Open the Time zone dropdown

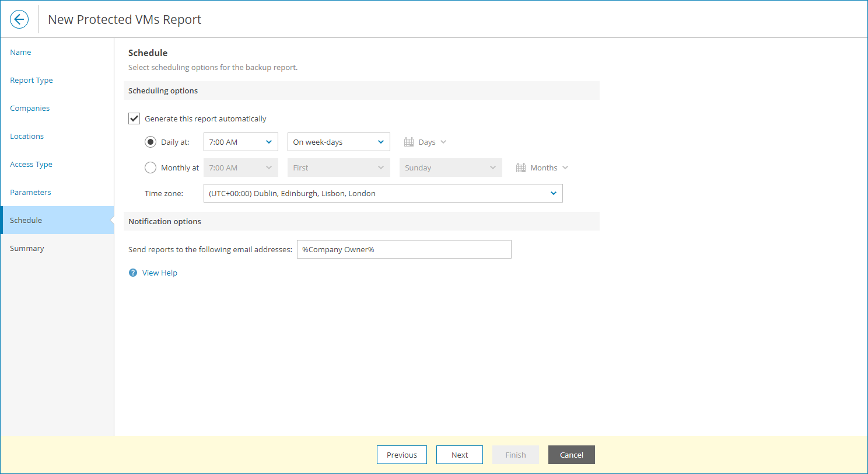pyautogui.click(x=383, y=193)
